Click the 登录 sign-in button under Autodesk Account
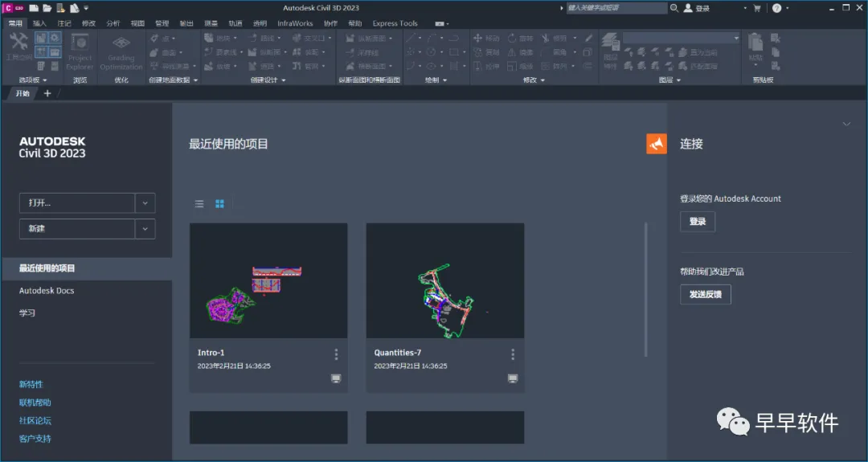This screenshot has height=462, width=868. 698,221
